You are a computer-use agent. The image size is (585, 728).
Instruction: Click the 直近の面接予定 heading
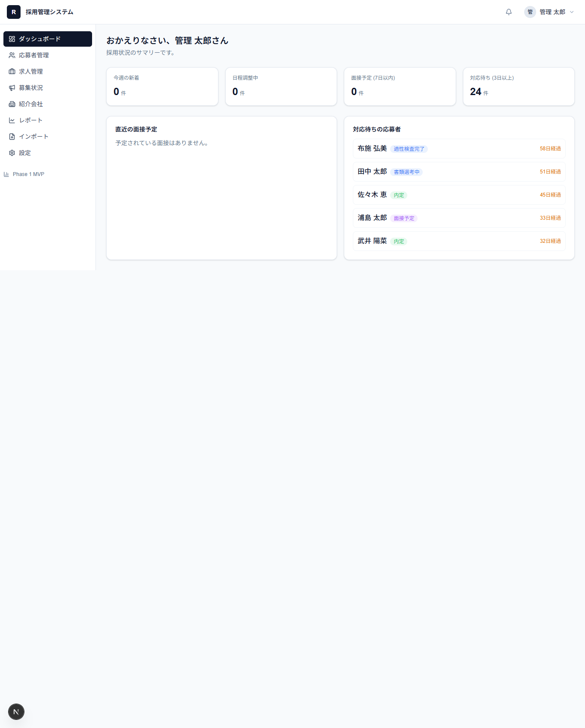136,129
